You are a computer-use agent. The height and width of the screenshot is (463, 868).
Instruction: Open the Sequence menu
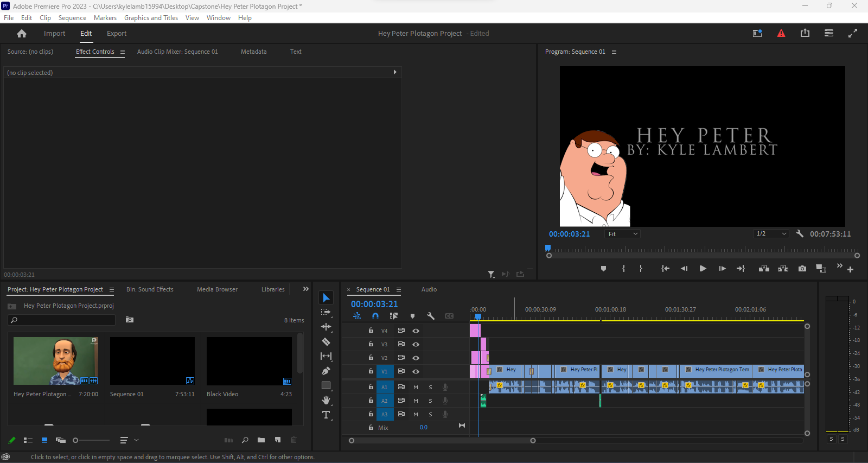[72, 18]
